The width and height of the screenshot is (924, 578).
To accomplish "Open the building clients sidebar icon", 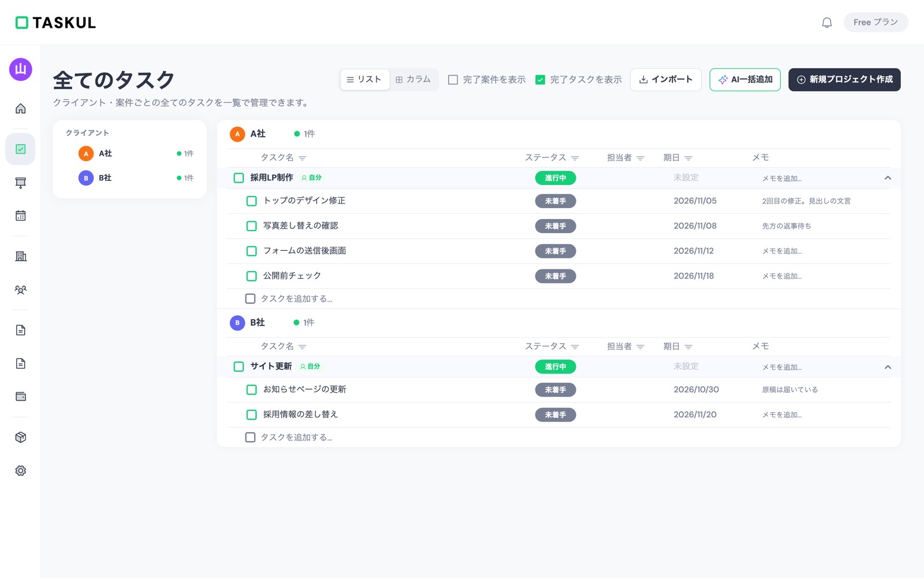I will (x=21, y=256).
